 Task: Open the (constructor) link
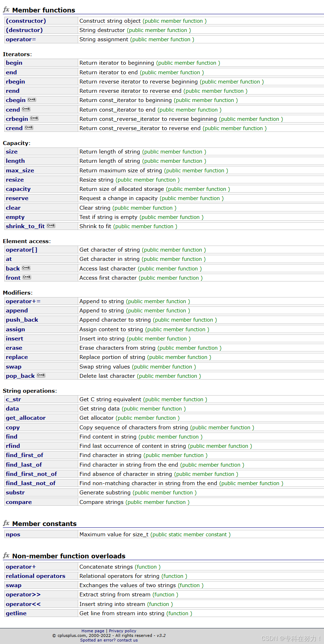point(26,21)
